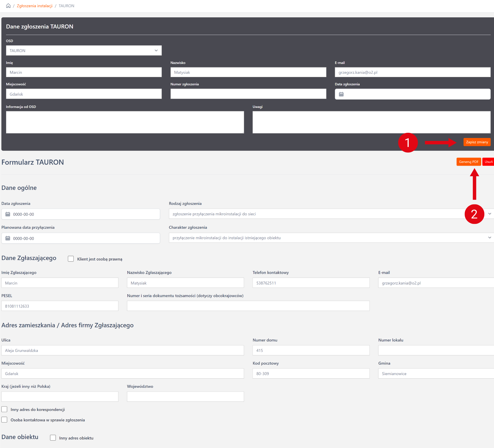Viewport: 494px width, 448px height.
Task: Click the home icon in breadcrumb
Action: point(8,6)
